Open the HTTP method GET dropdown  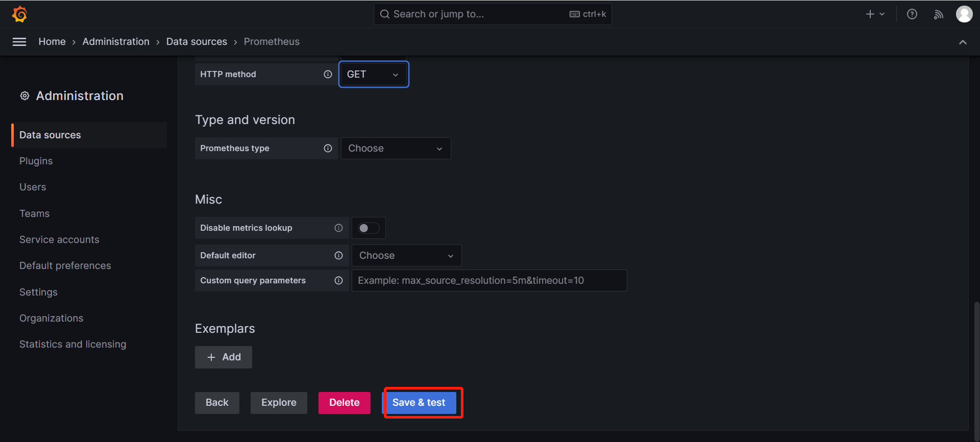(374, 75)
